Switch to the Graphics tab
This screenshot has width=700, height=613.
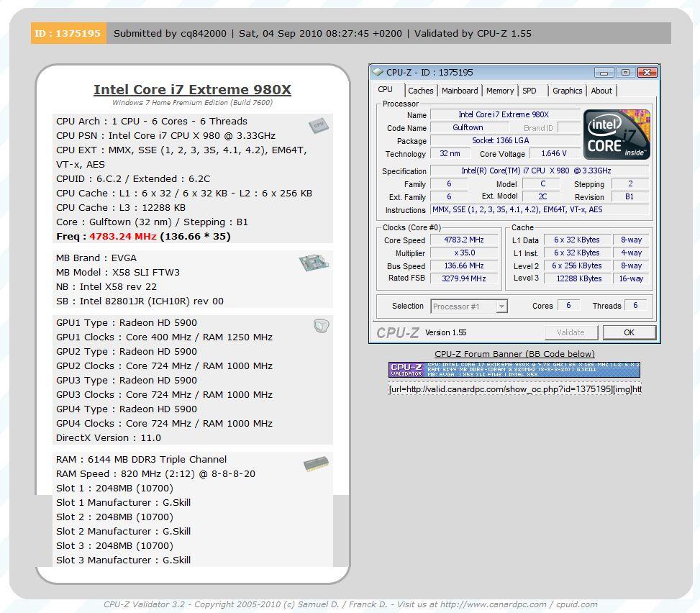click(x=568, y=91)
